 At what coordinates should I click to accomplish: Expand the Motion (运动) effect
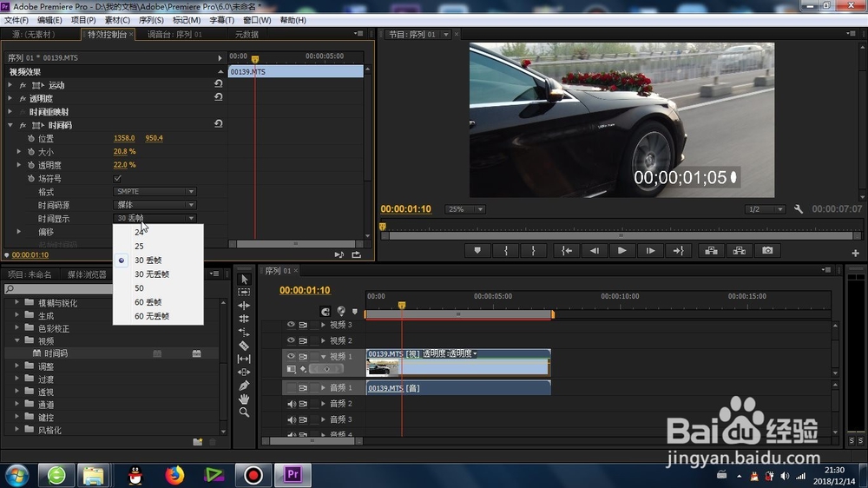[x=10, y=85]
